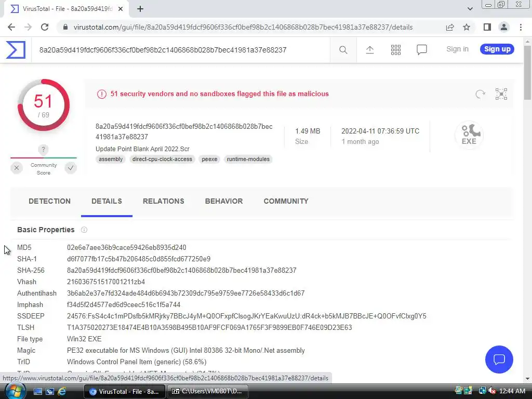Open the BEHAVIOR tab
This screenshot has width=532, height=399.
[x=224, y=201]
